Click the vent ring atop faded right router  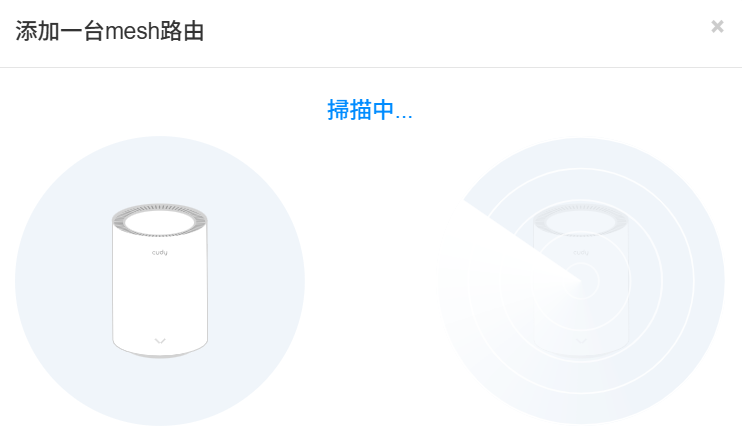coord(581,220)
